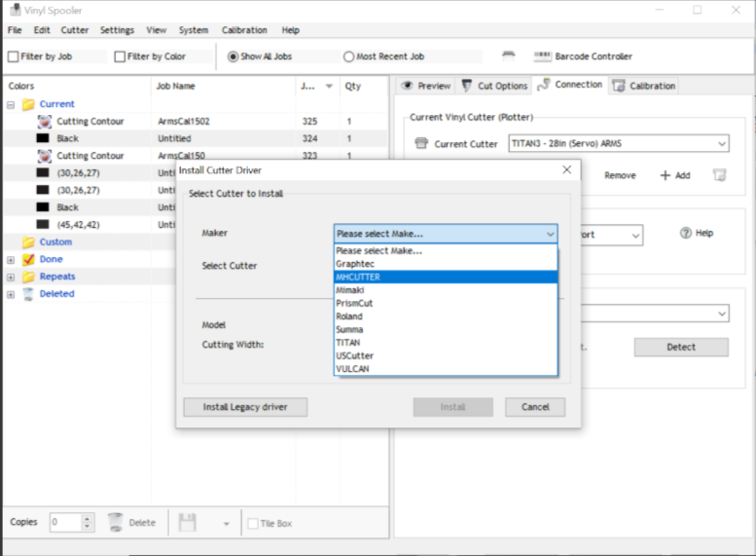The image size is (756, 556).
Task: Click the Help question mark icon
Action: click(686, 233)
